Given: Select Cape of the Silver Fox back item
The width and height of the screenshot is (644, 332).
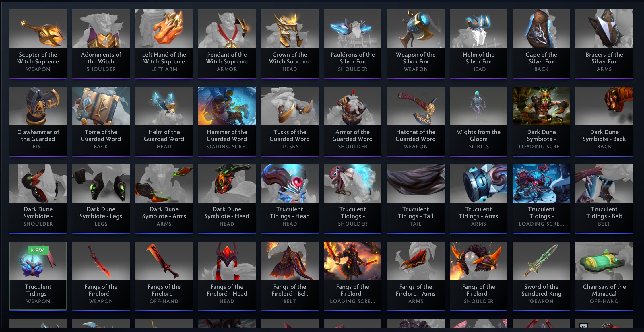Looking at the screenshot, I should click(541, 44).
